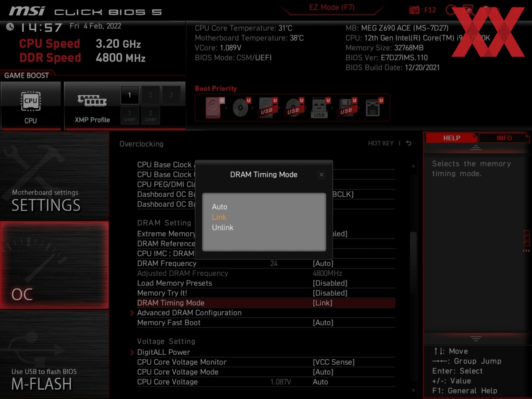Select the network boot device icon
The width and height of the screenshot is (532, 399).
pyautogui.click(x=374, y=108)
